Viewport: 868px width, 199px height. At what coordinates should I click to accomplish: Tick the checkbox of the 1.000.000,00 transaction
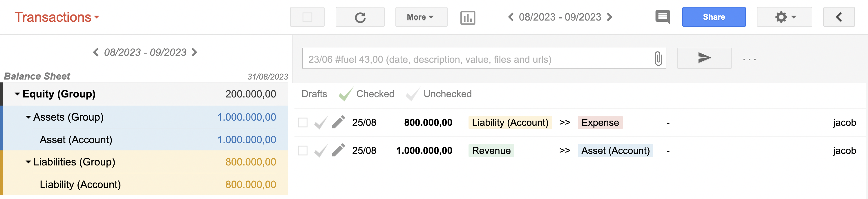[302, 151]
